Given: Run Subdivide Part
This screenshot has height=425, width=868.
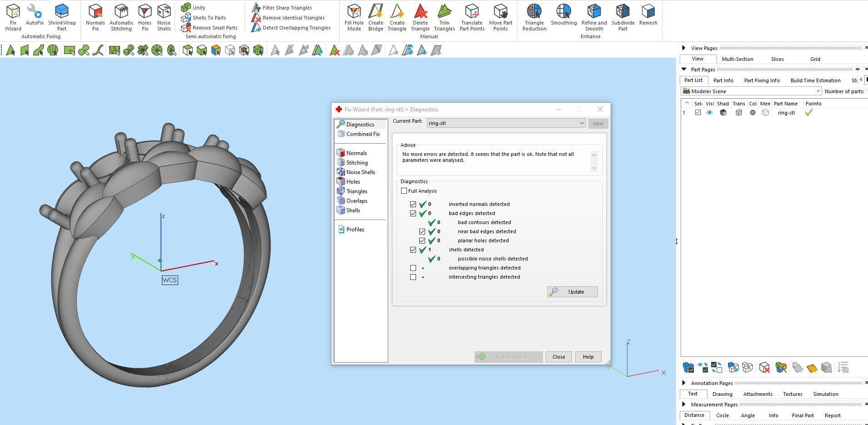Looking at the screenshot, I should pyautogui.click(x=623, y=18).
